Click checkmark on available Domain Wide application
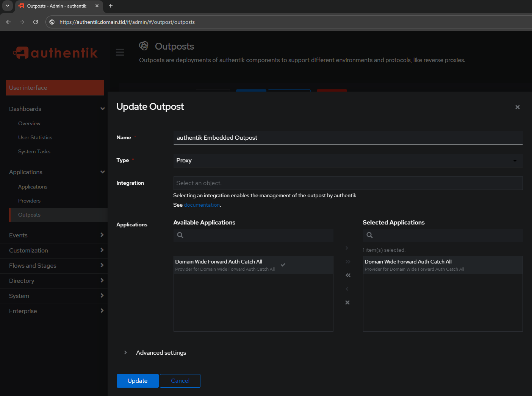This screenshot has width=532, height=396. (283, 265)
